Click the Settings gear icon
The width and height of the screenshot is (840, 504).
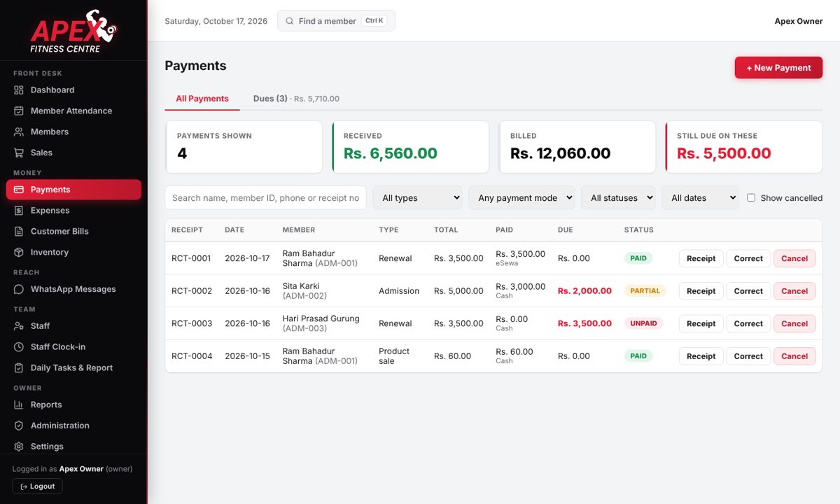pos(19,447)
